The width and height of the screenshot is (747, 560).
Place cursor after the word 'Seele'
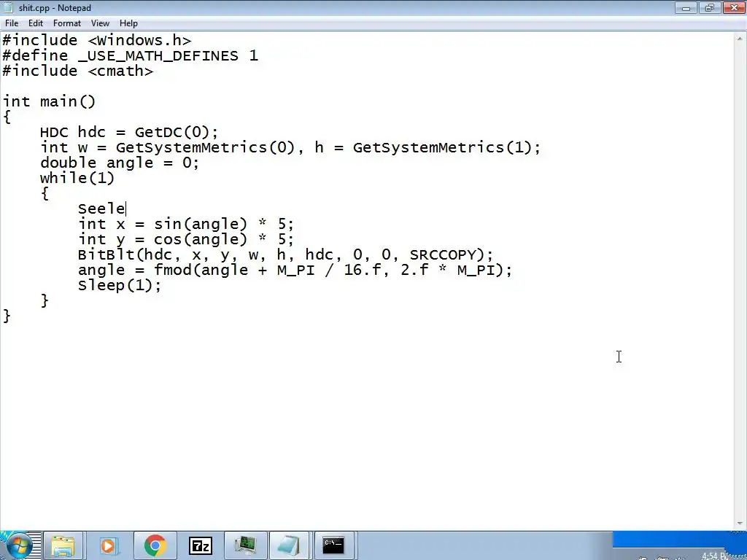pyautogui.click(x=125, y=209)
